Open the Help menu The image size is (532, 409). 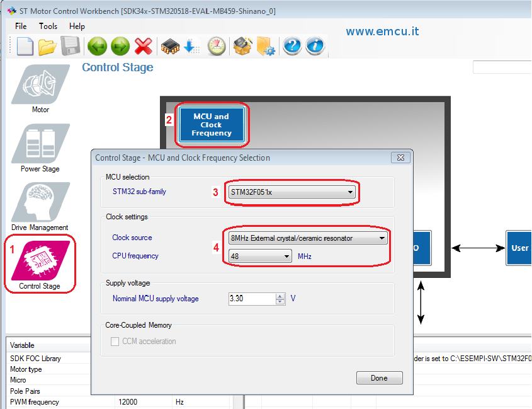77,26
